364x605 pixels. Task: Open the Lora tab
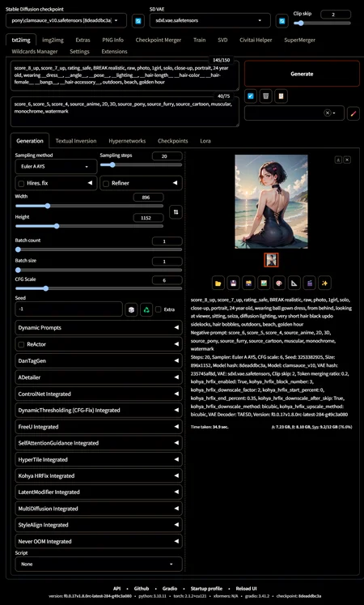coord(205,141)
